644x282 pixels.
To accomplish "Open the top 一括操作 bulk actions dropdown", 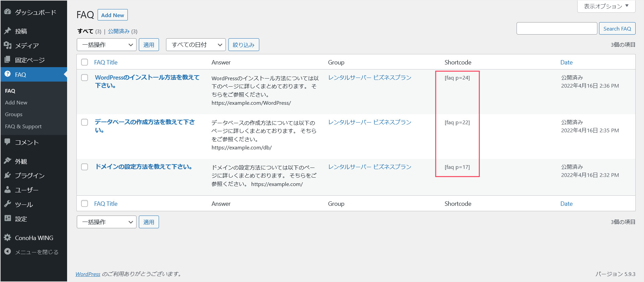I will pyautogui.click(x=106, y=45).
